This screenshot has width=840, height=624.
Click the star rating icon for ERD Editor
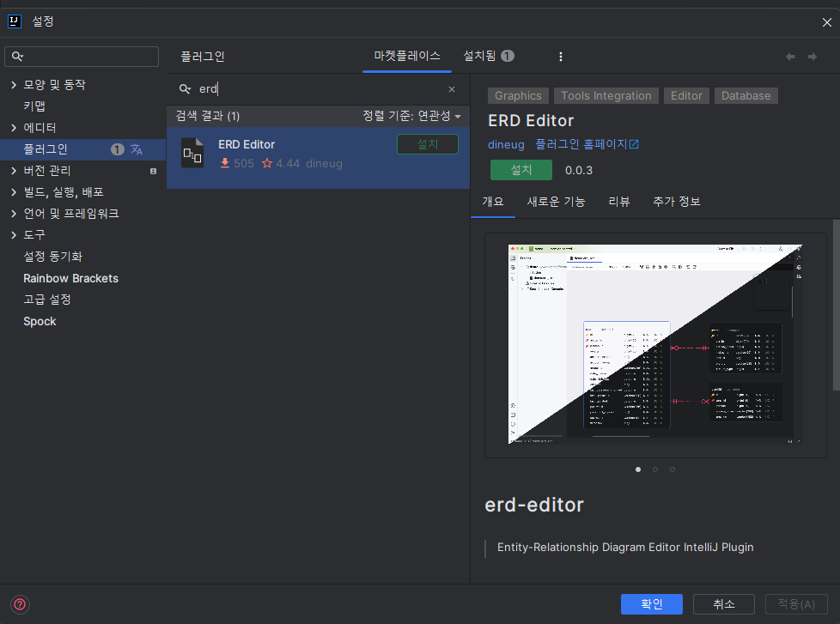tap(267, 163)
